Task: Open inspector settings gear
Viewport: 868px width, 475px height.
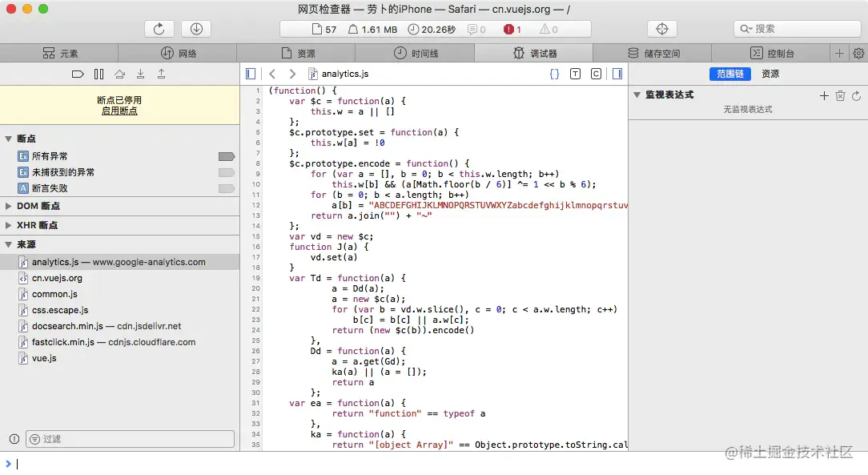Action: 858,53
